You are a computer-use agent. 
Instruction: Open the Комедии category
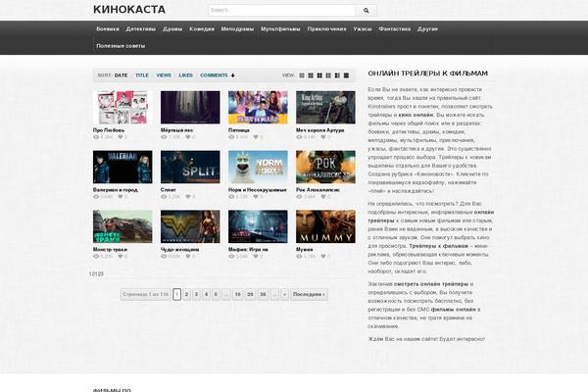point(202,28)
